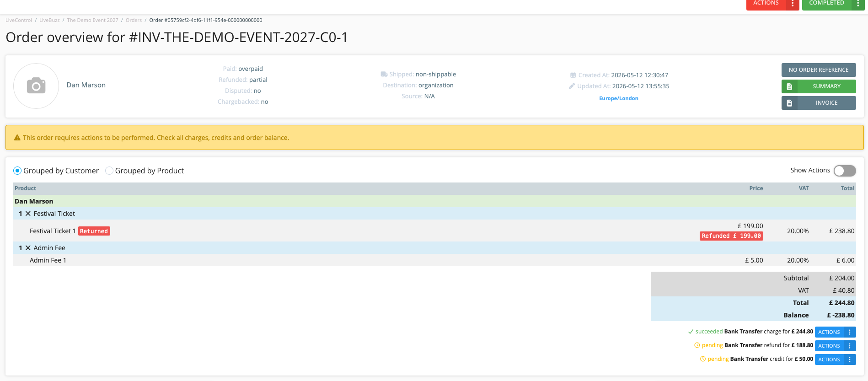Click the Subtotal value £ 204.00
The image size is (868, 381).
tap(841, 278)
